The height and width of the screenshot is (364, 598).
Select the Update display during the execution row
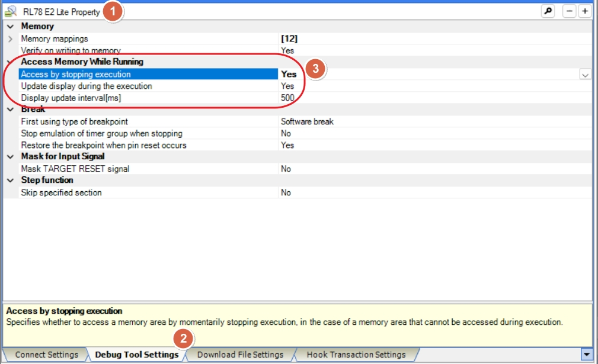click(x=87, y=86)
